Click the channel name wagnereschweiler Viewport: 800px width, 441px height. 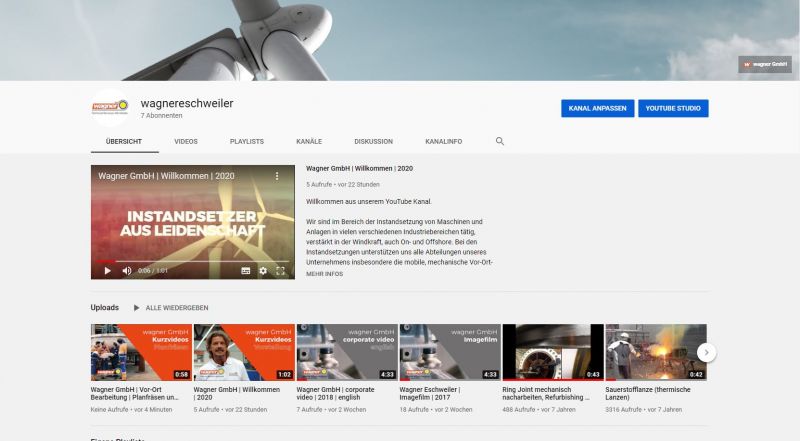coord(187,103)
